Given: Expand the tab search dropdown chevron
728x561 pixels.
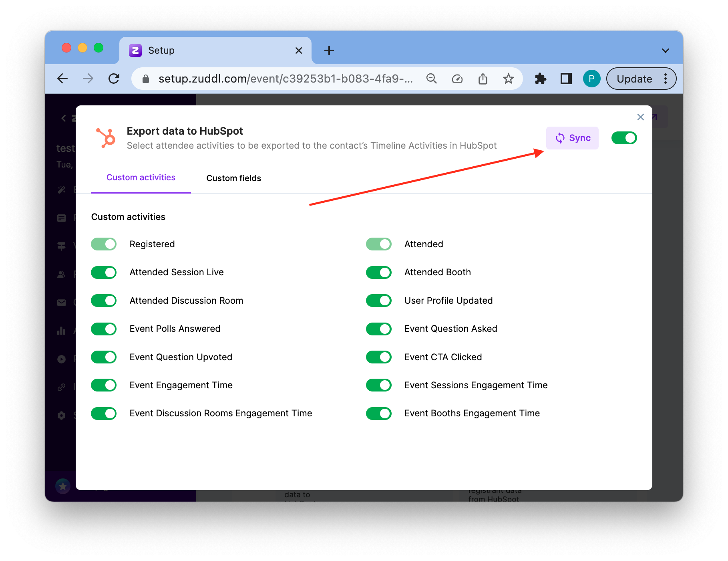Looking at the screenshot, I should 666,50.
